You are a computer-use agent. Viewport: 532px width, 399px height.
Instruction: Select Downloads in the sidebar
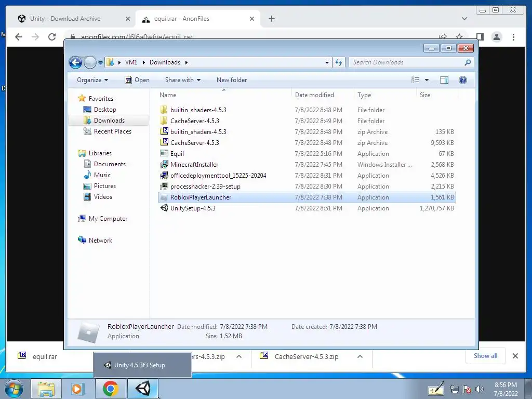pyautogui.click(x=109, y=121)
